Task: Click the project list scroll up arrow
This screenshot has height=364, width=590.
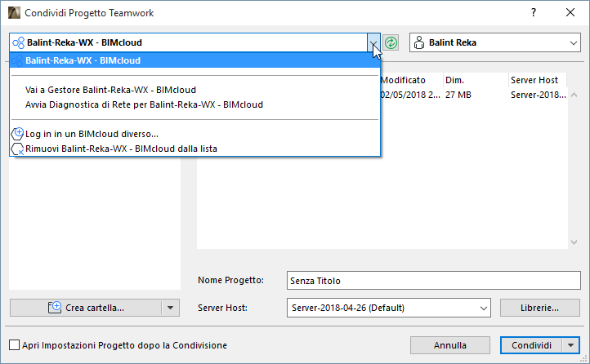Action: coord(574,95)
